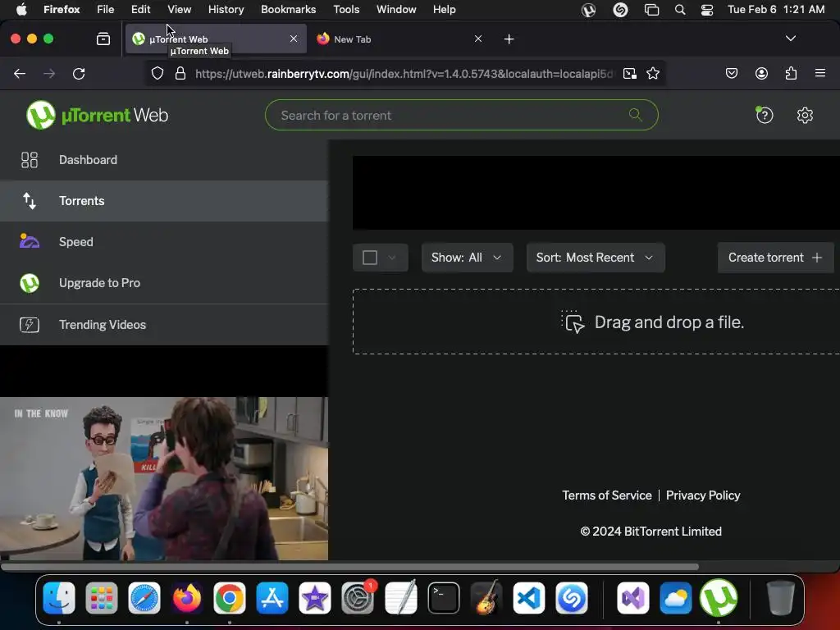Open the Show: All filter dropdown
Viewport: 840px width, 630px height.
tap(467, 258)
